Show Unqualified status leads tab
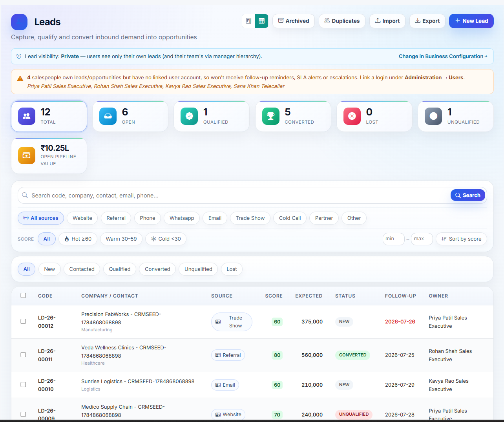Viewport: 504px width, 422px height. coord(198,269)
